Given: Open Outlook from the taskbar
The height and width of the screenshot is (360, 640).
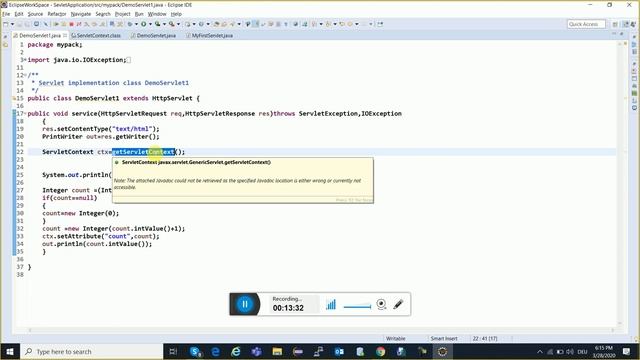Looking at the screenshot, I should 339,351.
